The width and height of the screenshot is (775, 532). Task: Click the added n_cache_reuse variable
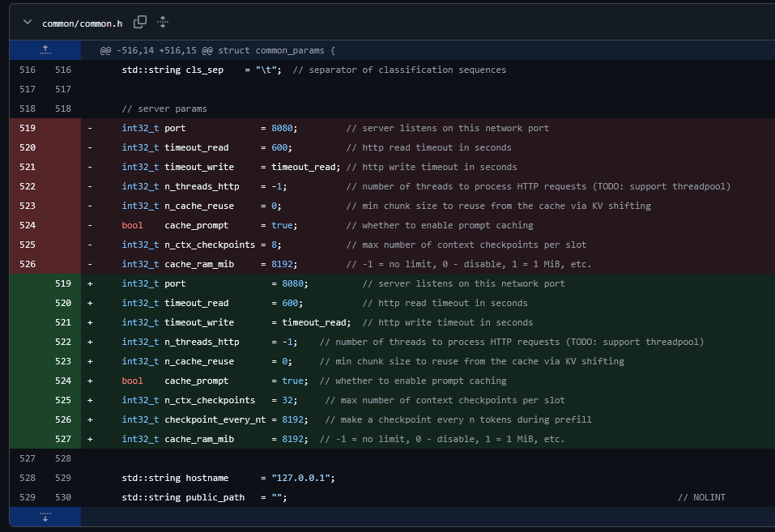[x=199, y=361]
